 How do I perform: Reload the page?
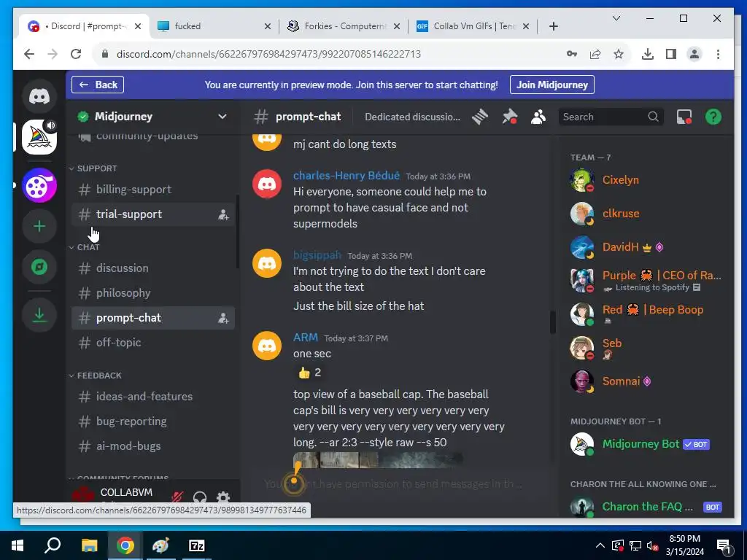click(76, 54)
